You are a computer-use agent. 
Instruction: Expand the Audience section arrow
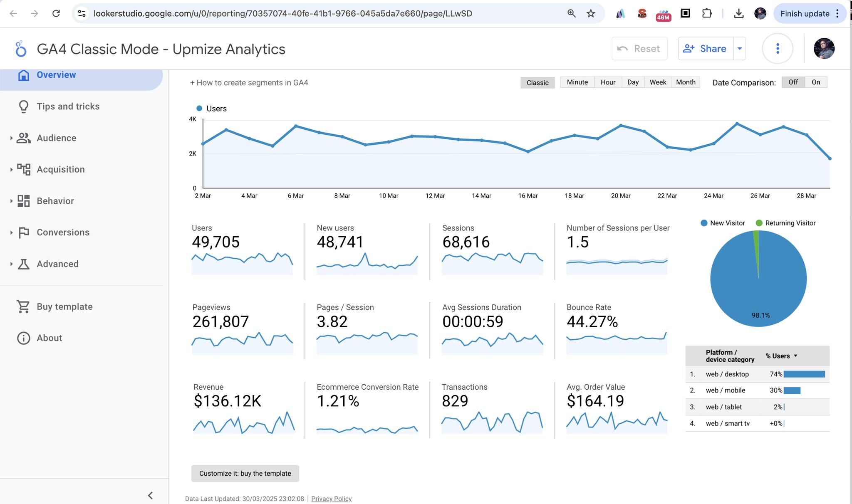(11, 138)
